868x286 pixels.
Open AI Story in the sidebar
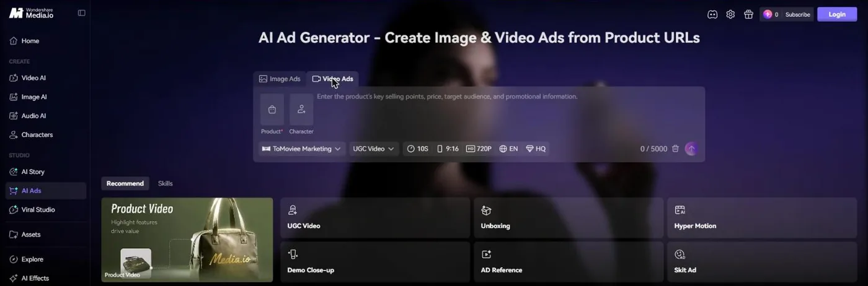point(45,171)
